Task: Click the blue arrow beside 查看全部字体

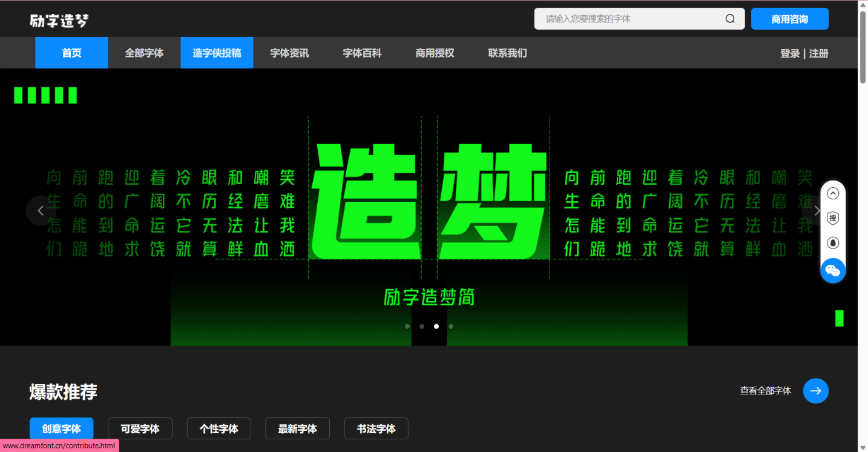Action: (x=816, y=391)
